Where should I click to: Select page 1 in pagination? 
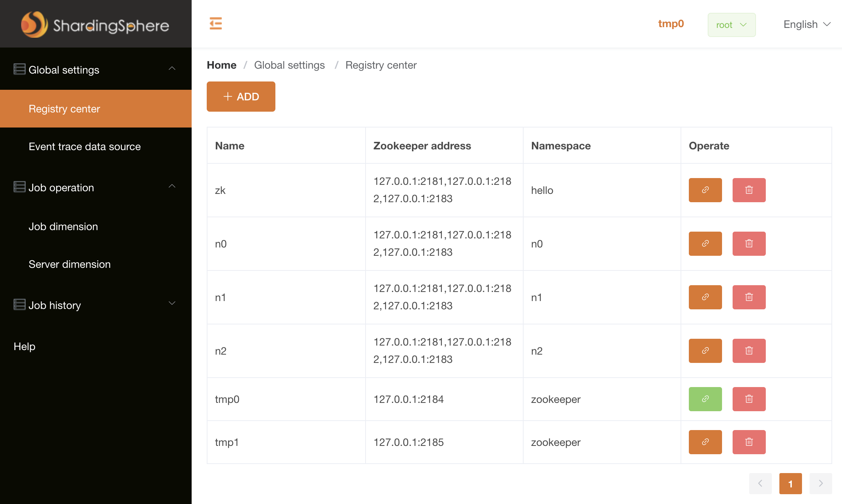(790, 483)
